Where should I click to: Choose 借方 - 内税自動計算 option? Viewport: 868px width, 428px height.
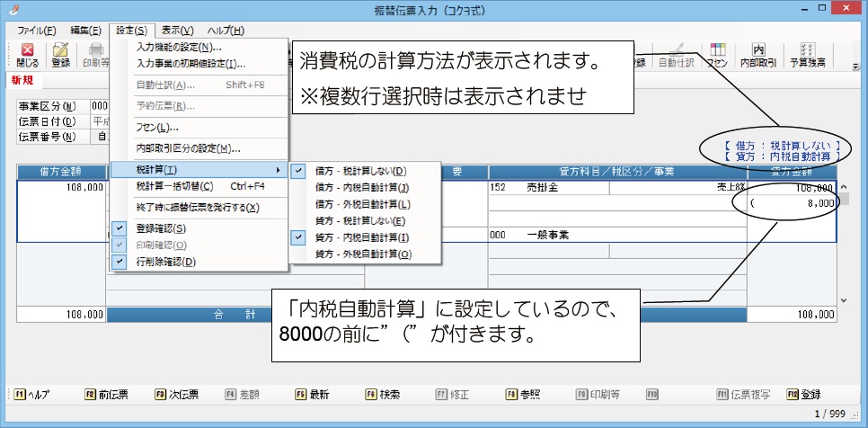[362, 187]
